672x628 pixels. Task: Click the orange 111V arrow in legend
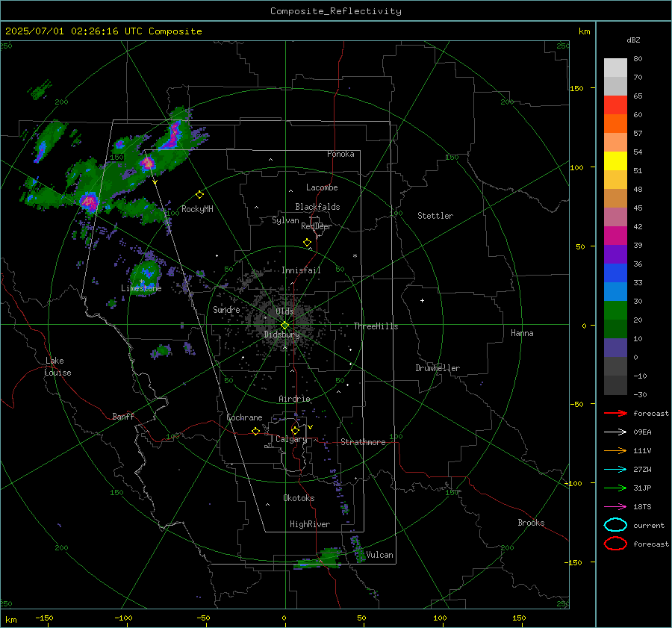pos(616,450)
